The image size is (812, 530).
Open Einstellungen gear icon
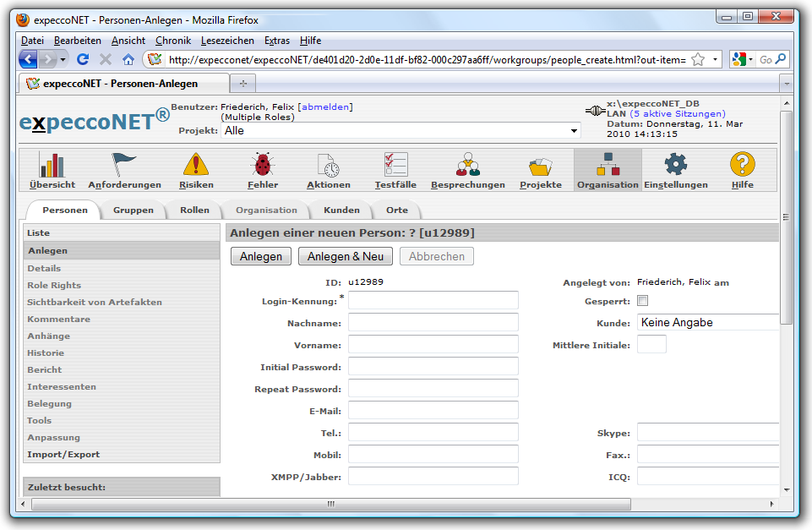[x=675, y=165]
